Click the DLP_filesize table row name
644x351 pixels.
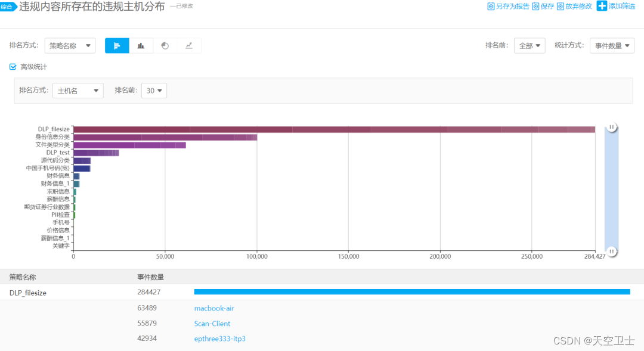coord(28,293)
